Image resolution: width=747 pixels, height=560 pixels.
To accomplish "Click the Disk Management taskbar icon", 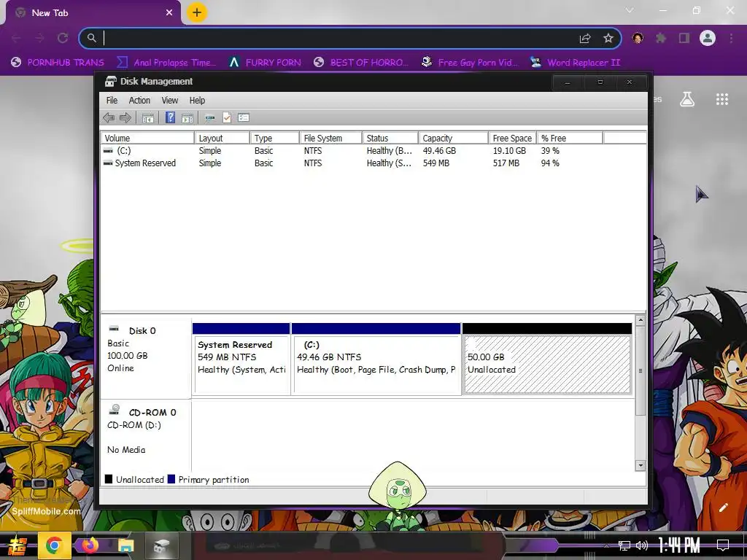I will tap(161, 545).
